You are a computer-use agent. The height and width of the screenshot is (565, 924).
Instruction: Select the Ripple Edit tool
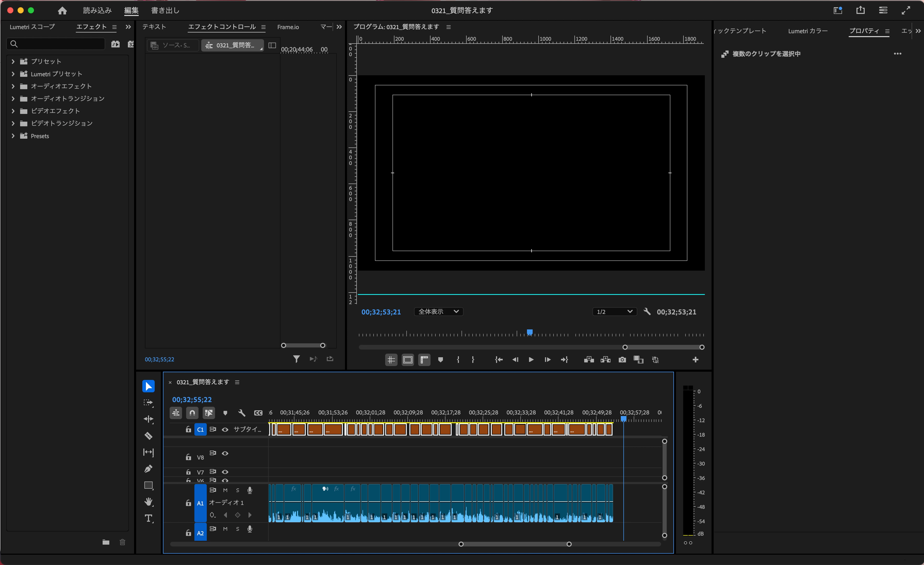(x=148, y=419)
